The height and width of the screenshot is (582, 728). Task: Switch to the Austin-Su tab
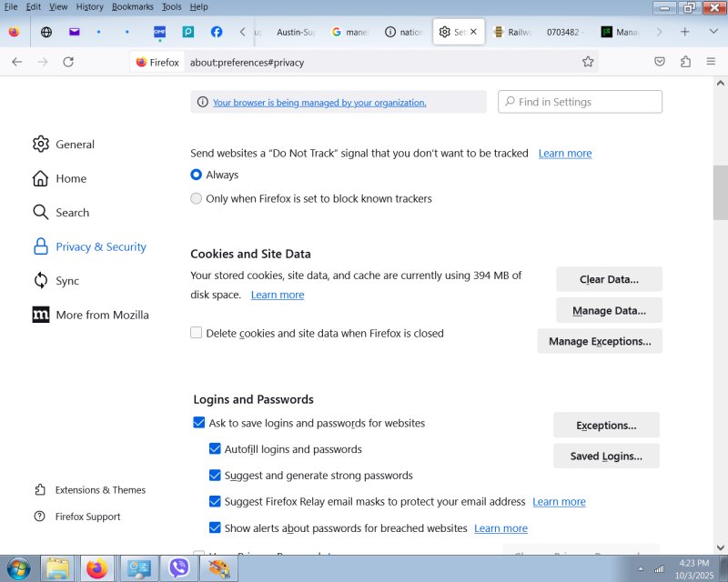click(x=296, y=32)
